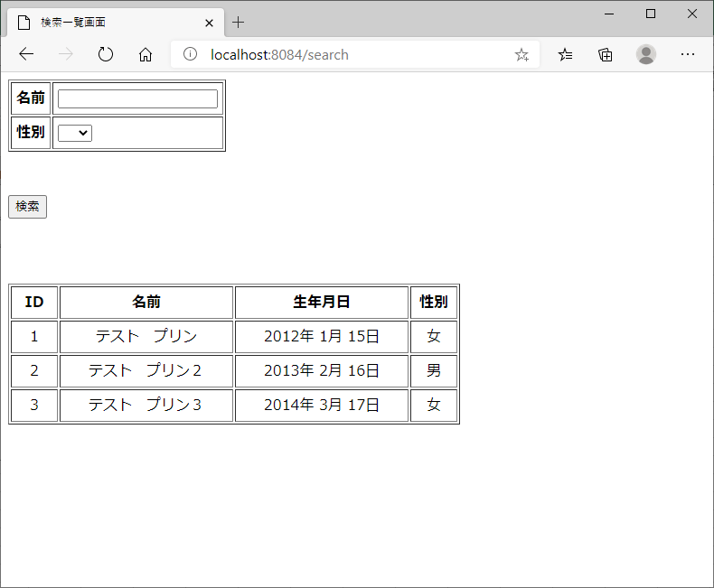Open the browser settings ellipsis menu
Image resolution: width=714 pixels, height=588 pixels.
[688, 54]
